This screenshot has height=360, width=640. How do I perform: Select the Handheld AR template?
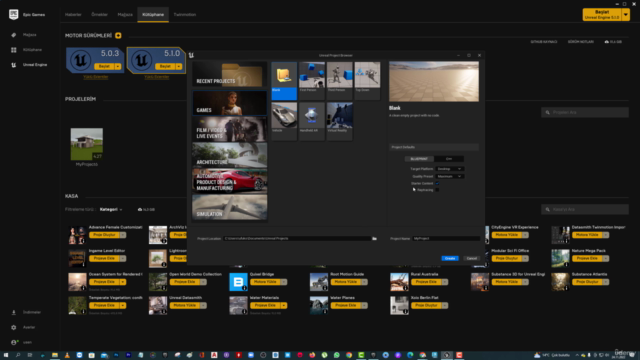pyautogui.click(x=312, y=121)
